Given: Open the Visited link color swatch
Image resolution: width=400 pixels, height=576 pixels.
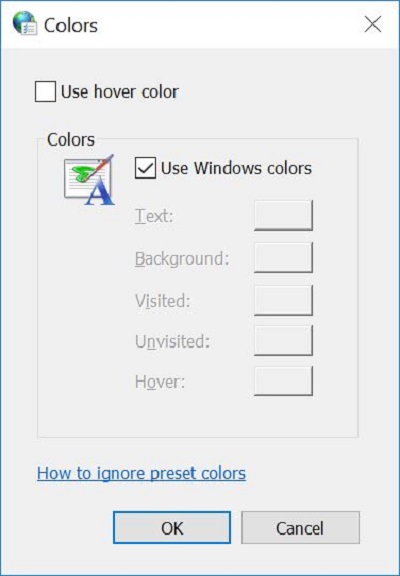Looking at the screenshot, I should 283,300.
